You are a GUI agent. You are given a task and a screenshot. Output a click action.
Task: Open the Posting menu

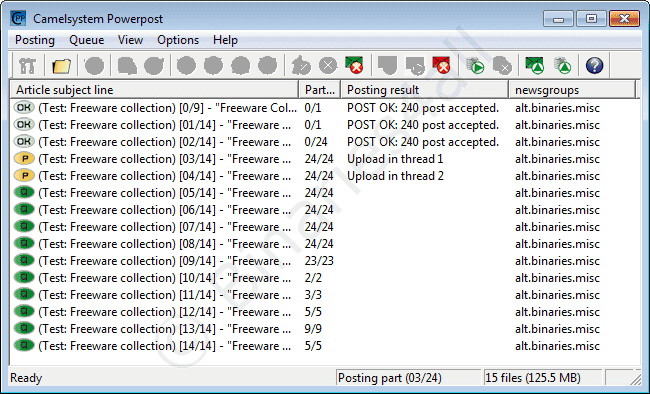pos(35,40)
